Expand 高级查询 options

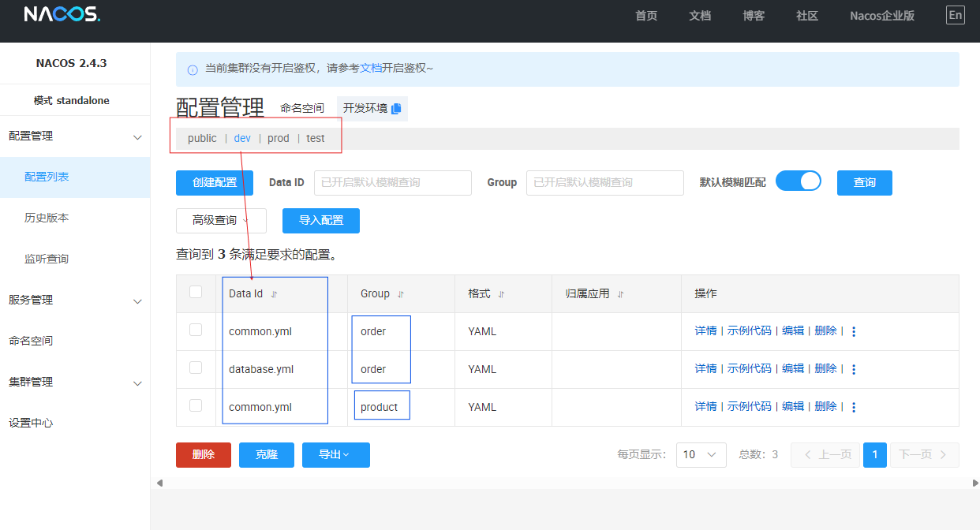[221, 221]
